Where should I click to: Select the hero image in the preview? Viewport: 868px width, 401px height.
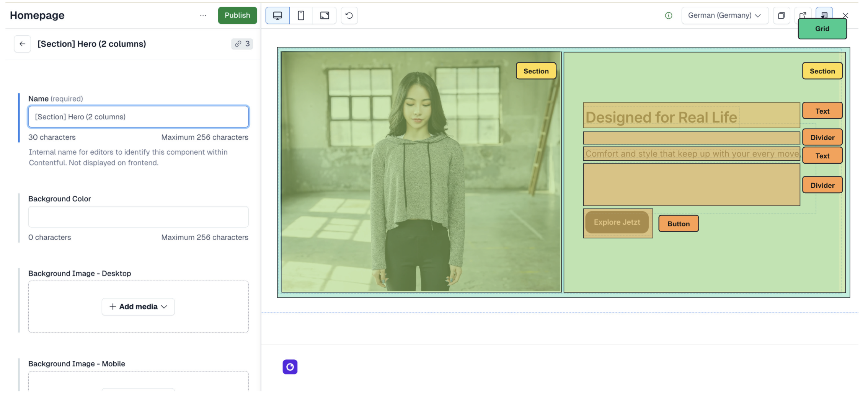(421, 172)
